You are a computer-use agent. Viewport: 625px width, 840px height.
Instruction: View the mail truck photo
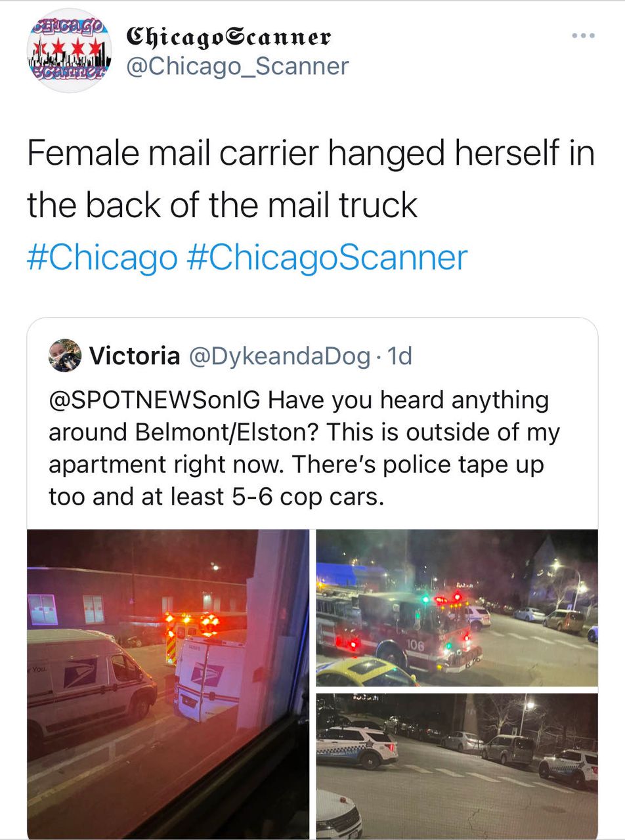tap(168, 684)
